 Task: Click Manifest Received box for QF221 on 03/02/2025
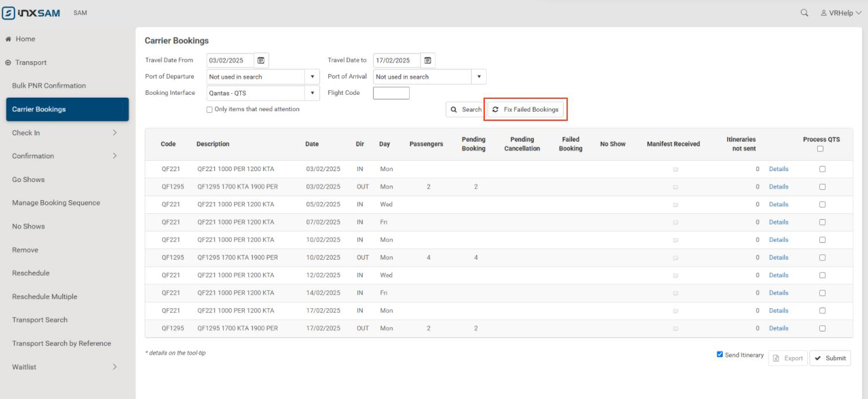[x=675, y=169]
